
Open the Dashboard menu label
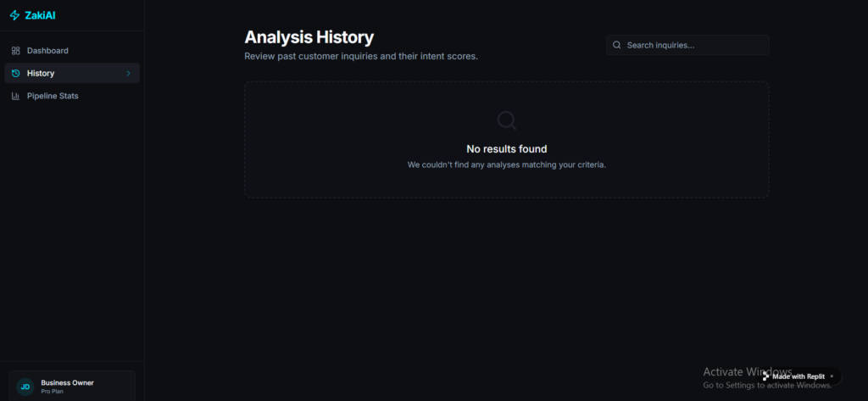pyautogui.click(x=47, y=50)
